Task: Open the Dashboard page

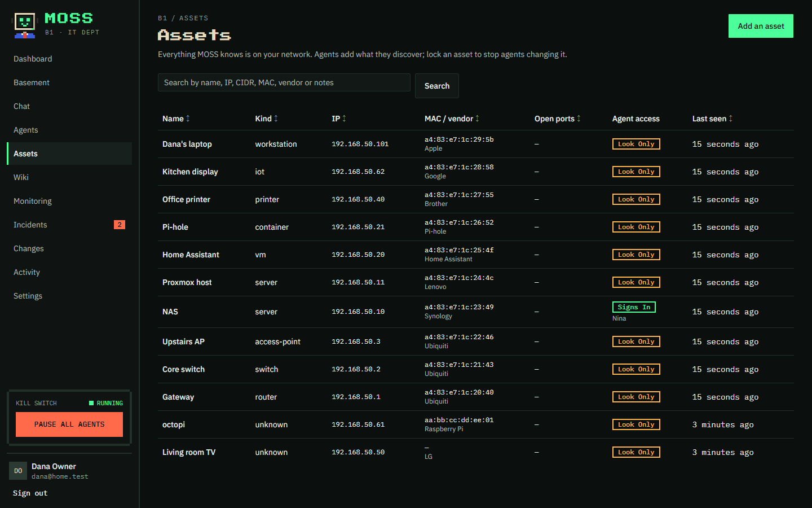Action: 69,59
